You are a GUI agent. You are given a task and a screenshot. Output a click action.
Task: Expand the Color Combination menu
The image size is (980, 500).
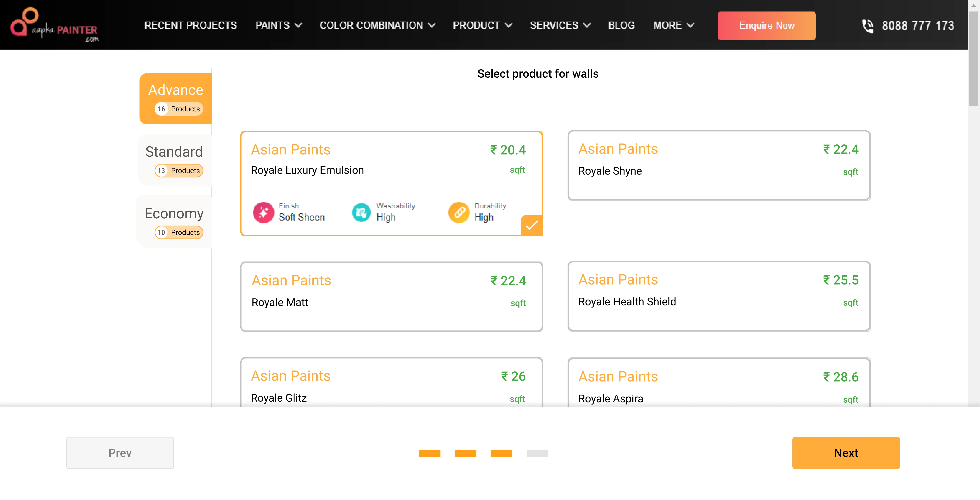[377, 25]
